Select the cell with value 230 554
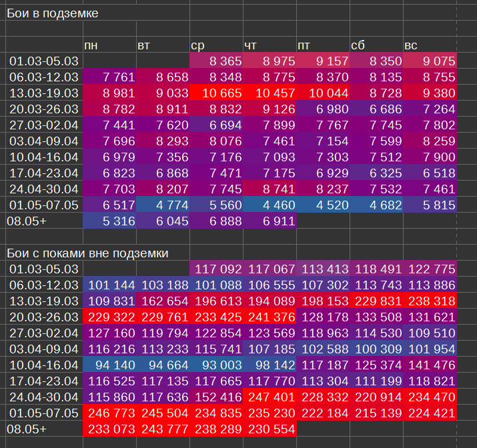 [270, 429]
